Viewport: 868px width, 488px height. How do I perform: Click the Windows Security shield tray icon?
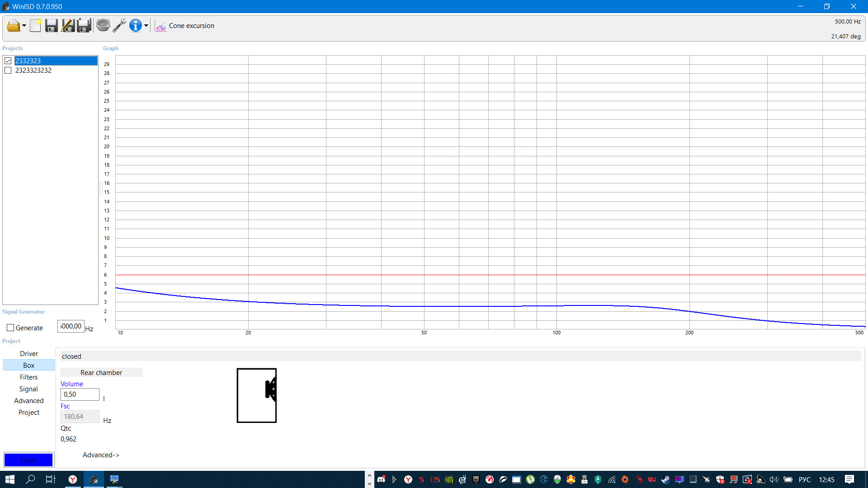720,479
